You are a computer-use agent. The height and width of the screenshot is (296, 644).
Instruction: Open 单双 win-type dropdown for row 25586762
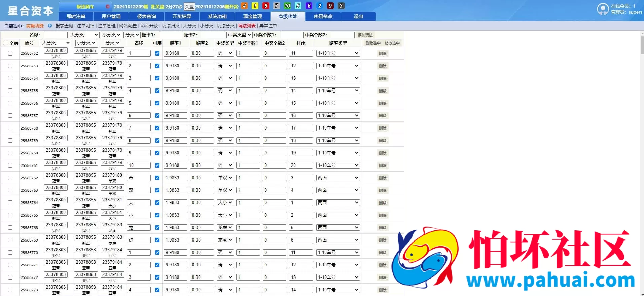(225, 178)
